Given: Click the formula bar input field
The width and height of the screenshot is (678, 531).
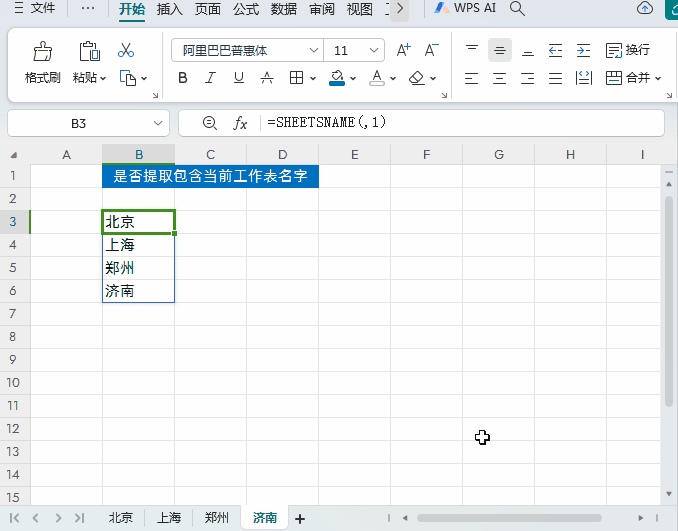Looking at the screenshot, I should point(463,123).
